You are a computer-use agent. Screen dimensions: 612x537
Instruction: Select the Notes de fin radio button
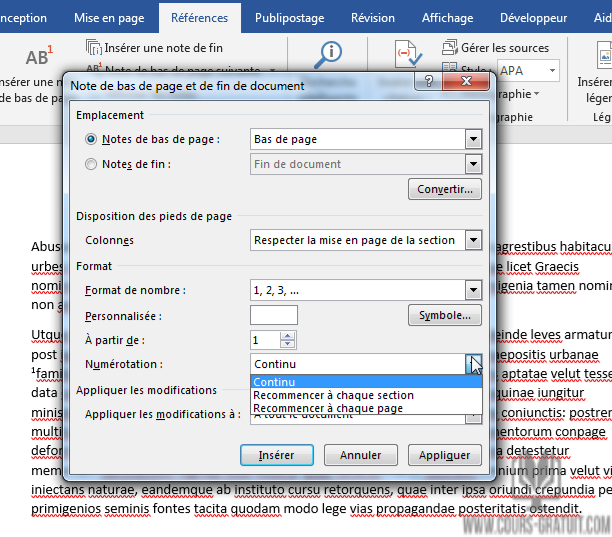(x=93, y=164)
